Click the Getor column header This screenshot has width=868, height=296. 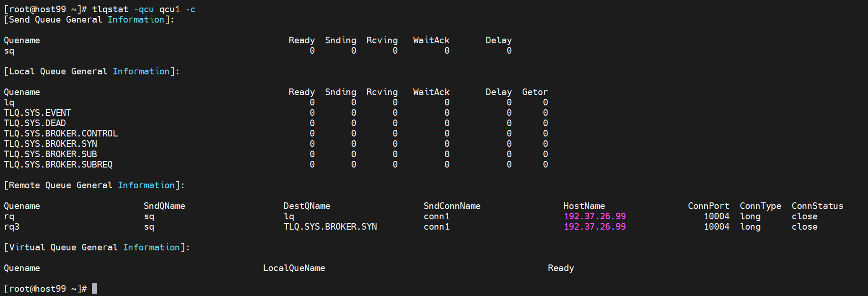535,92
